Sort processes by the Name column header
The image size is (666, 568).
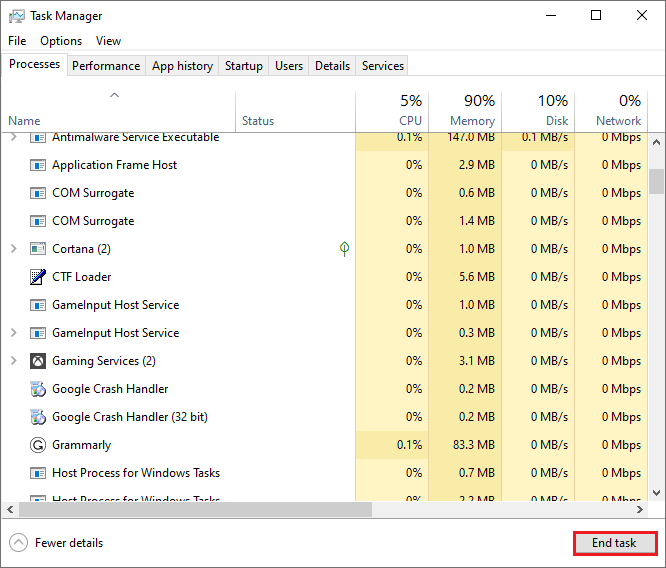point(119,111)
